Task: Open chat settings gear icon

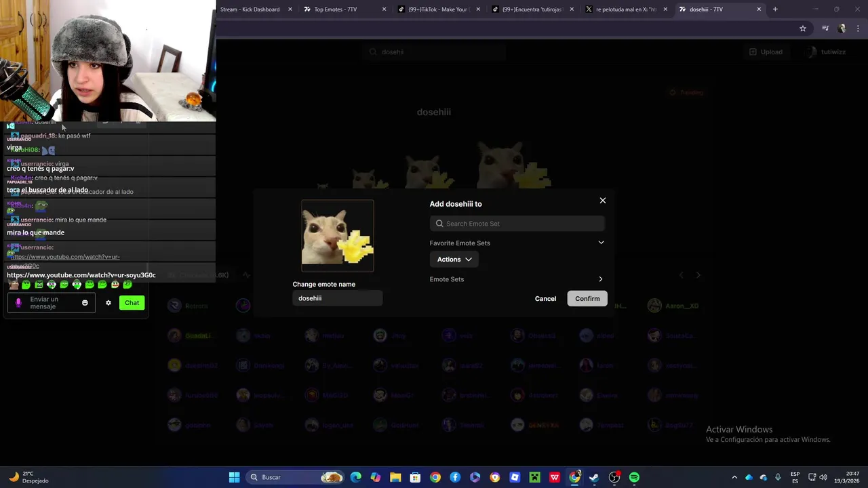Action: tap(108, 303)
